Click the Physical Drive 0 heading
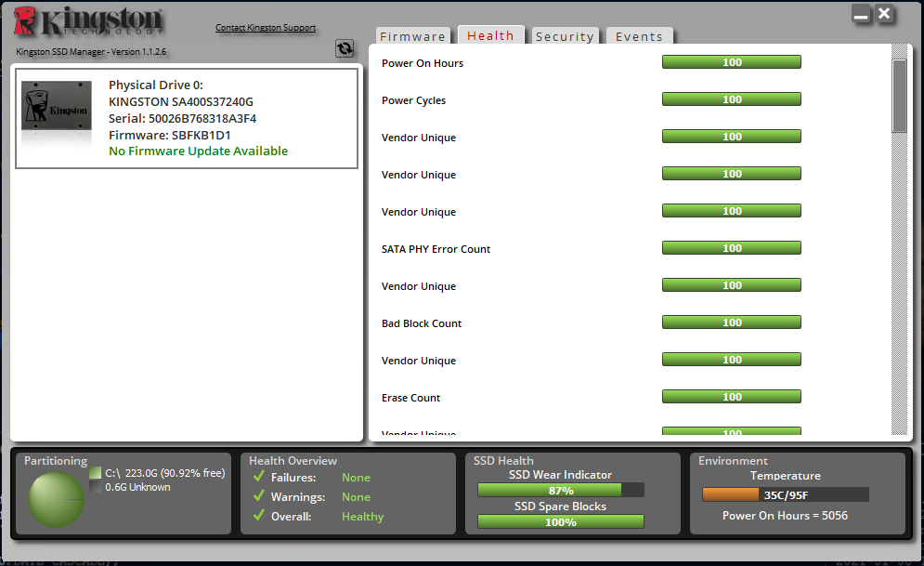 coord(156,85)
